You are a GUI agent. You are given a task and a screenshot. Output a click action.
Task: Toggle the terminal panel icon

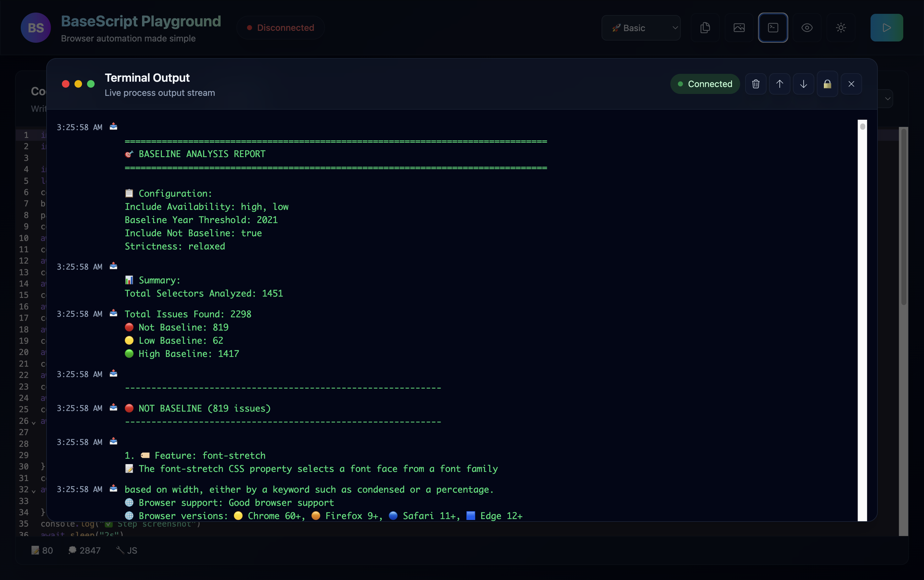point(773,28)
